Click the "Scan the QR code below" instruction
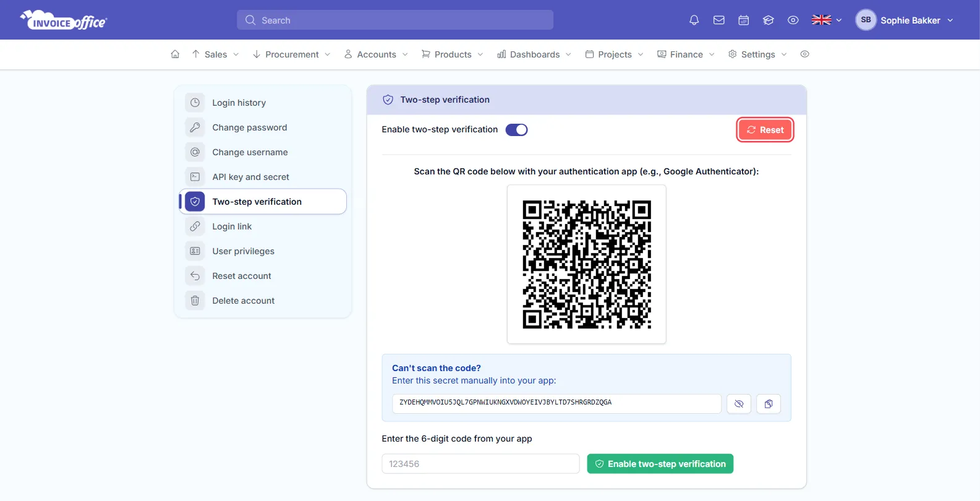Image resolution: width=980 pixels, height=501 pixels. [586, 171]
